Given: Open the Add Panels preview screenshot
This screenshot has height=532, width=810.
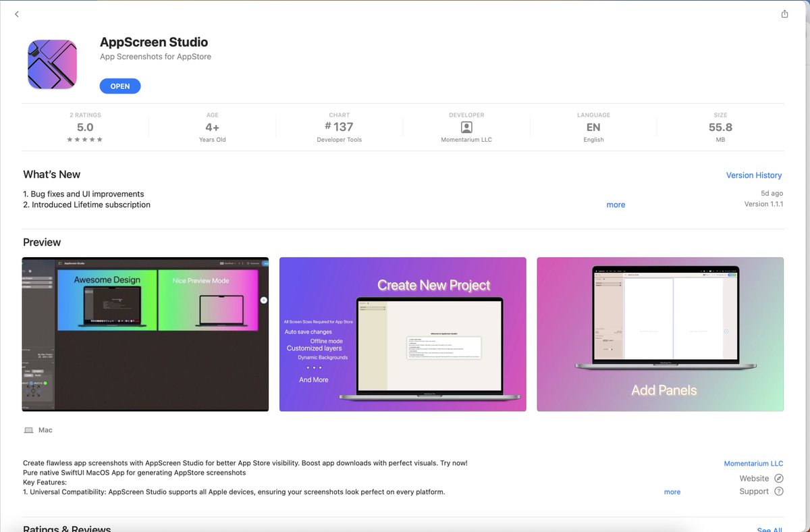Looking at the screenshot, I should click(x=660, y=334).
